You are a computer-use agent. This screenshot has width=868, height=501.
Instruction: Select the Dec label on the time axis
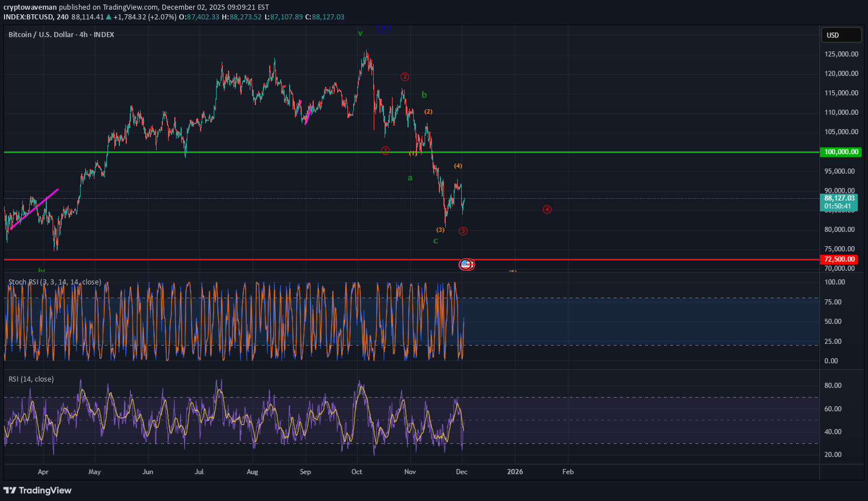[x=462, y=472]
